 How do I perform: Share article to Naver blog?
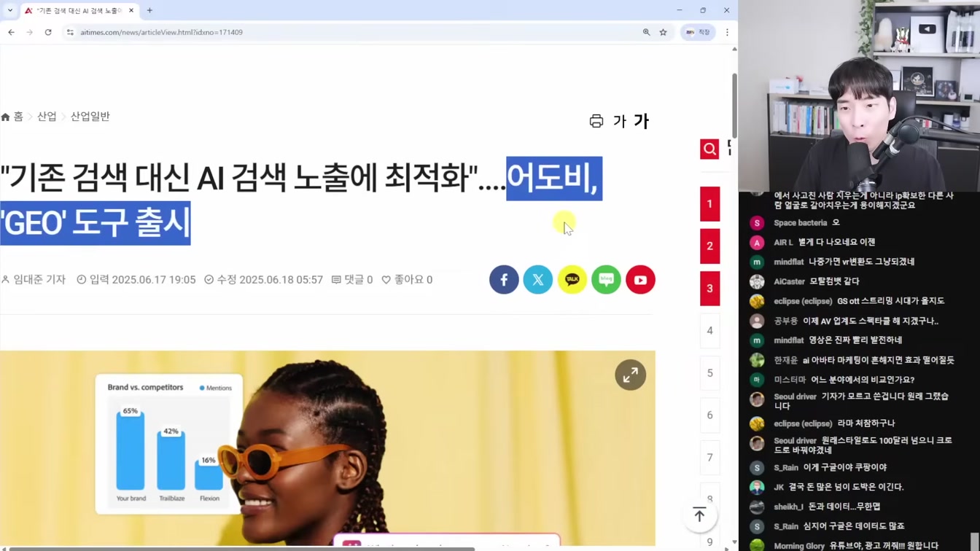click(x=606, y=280)
